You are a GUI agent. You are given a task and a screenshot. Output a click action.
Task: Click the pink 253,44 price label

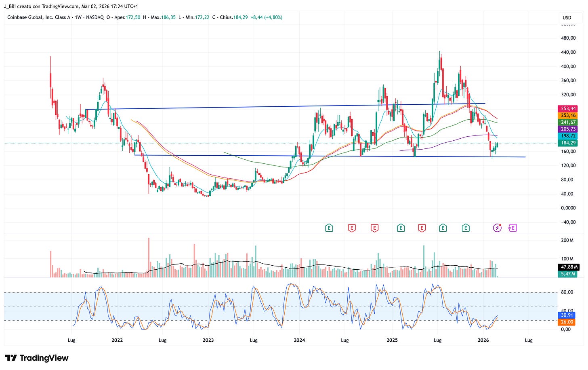tap(568, 109)
